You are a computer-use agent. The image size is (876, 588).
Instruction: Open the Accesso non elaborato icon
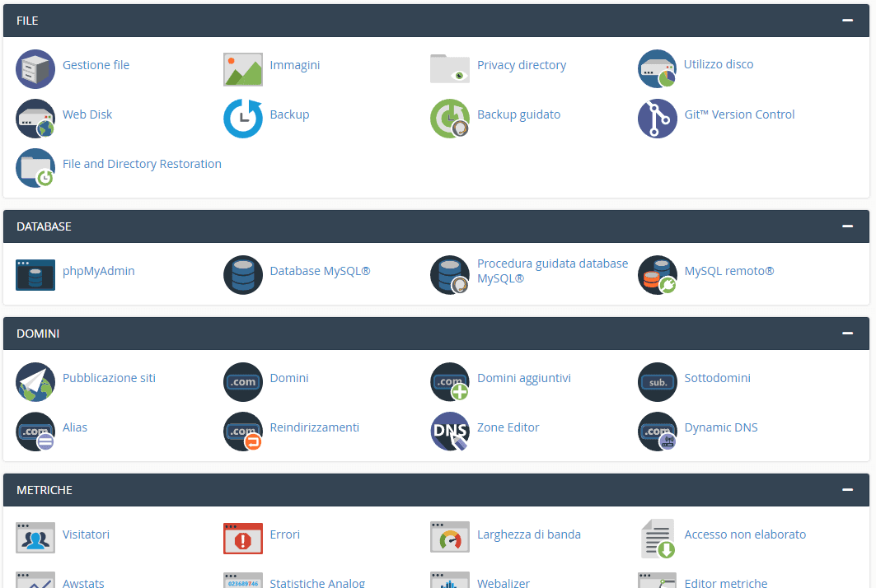pos(658,539)
